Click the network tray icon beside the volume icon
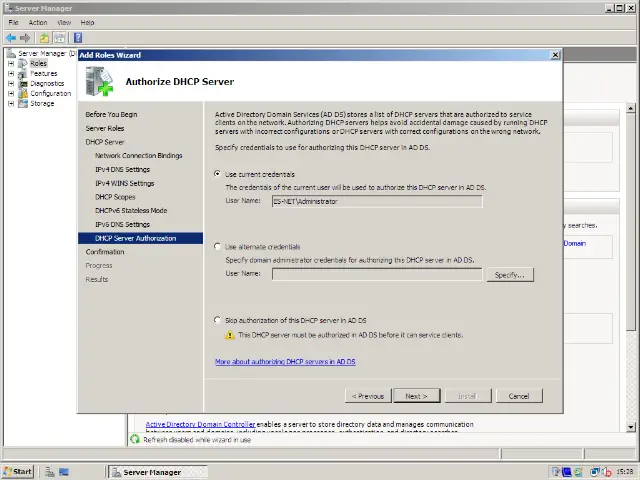The width and height of the screenshot is (640, 480). pos(595,472)
